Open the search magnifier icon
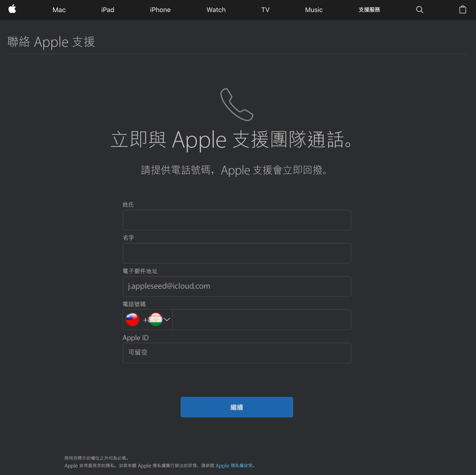 pos(420,10)
